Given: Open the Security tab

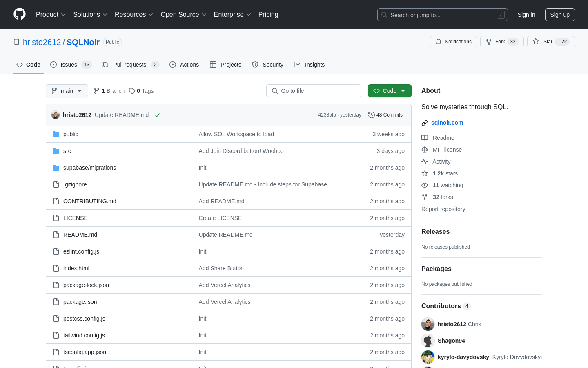Looking at the screenshot, I should (268, 65).
